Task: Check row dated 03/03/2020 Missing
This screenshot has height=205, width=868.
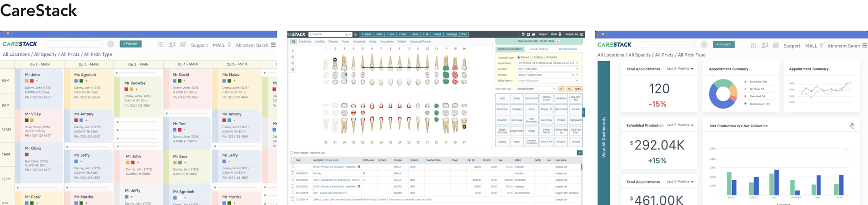Action: point(292,173)
